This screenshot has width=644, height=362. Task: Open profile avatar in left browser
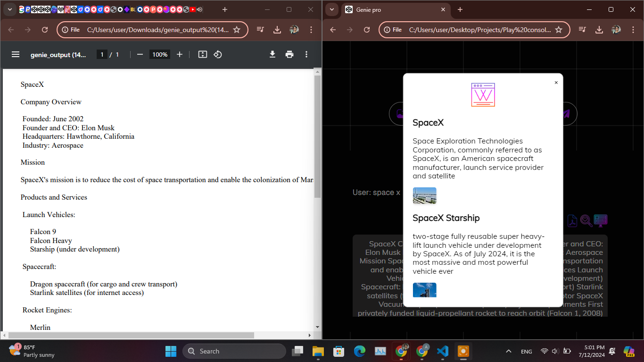pyautogui.click(x=294, y=30)
